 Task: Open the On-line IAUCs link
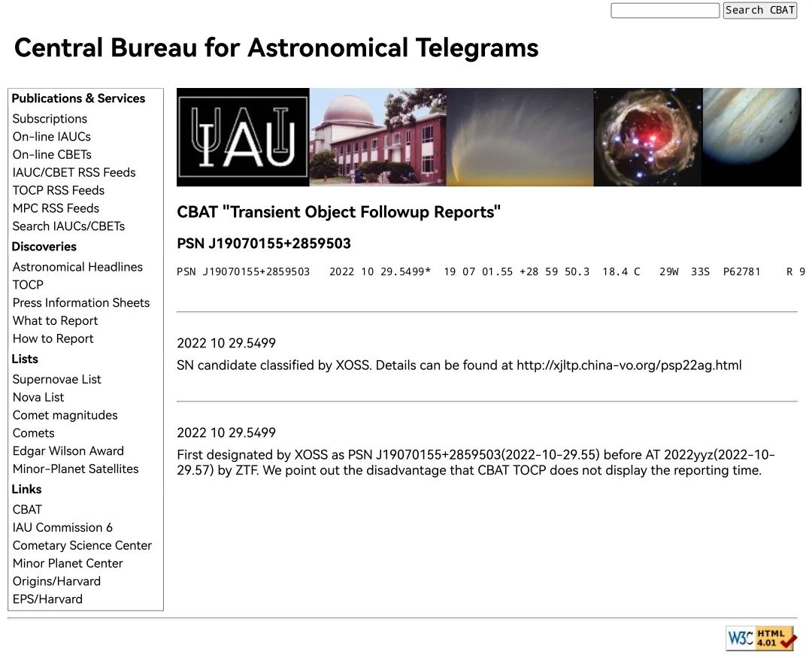(52, 137)
